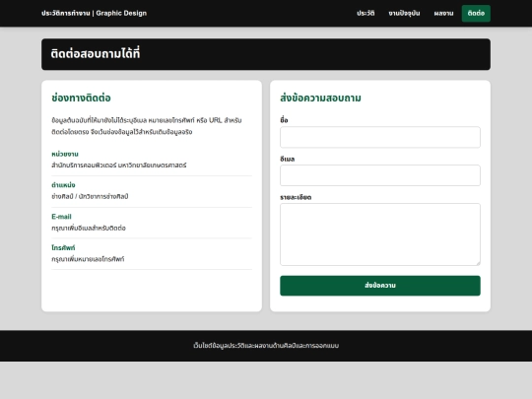This screenshot has width=532, height=399.
Task: Select the หน่วยงาน label text
Action: pyautogui.click(x=65, y=154)
